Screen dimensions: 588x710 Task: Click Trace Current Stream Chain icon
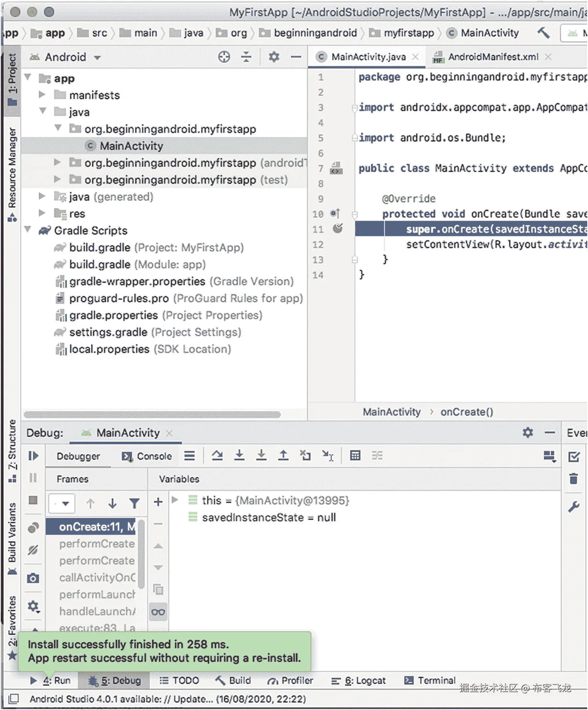coord(377,456)
